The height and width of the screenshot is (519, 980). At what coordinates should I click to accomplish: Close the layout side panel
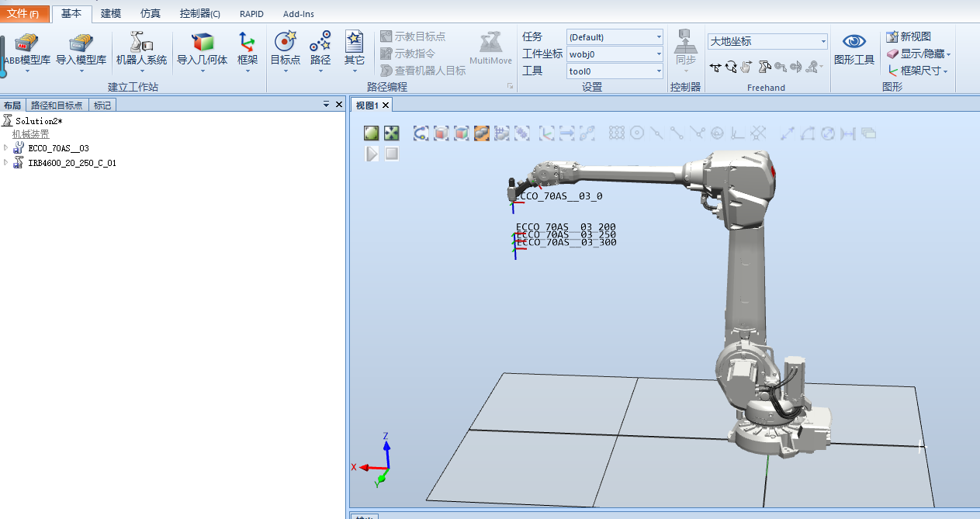point(339,104)
